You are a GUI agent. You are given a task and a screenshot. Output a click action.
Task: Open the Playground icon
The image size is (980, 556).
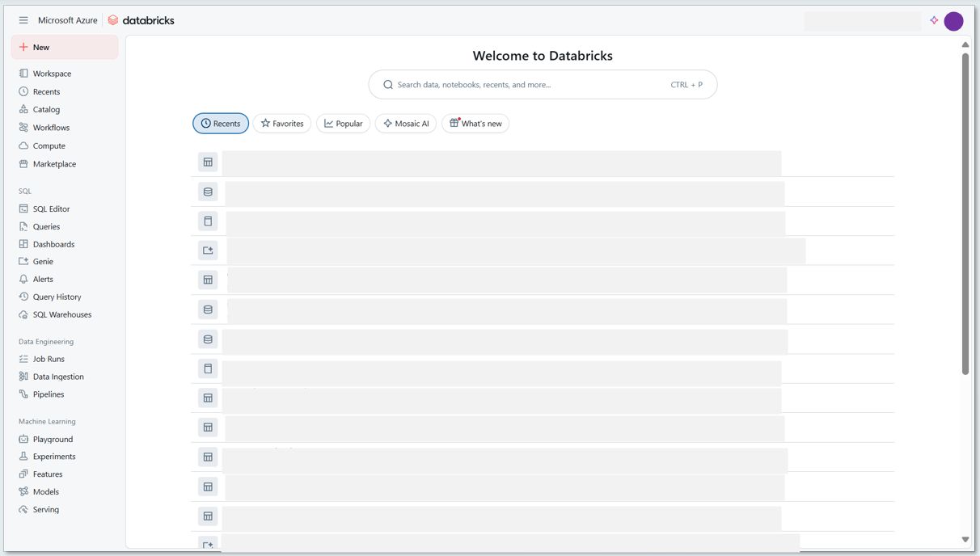[x=23, y=439]
